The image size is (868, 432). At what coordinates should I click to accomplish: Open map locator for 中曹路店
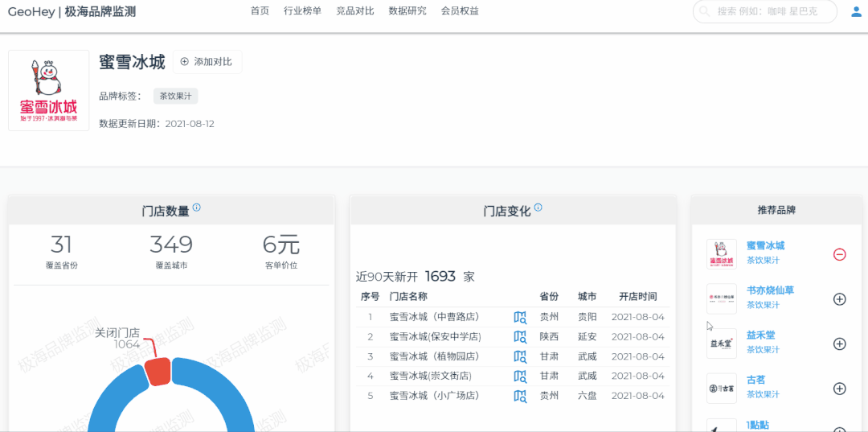click(x=520, y=317)
